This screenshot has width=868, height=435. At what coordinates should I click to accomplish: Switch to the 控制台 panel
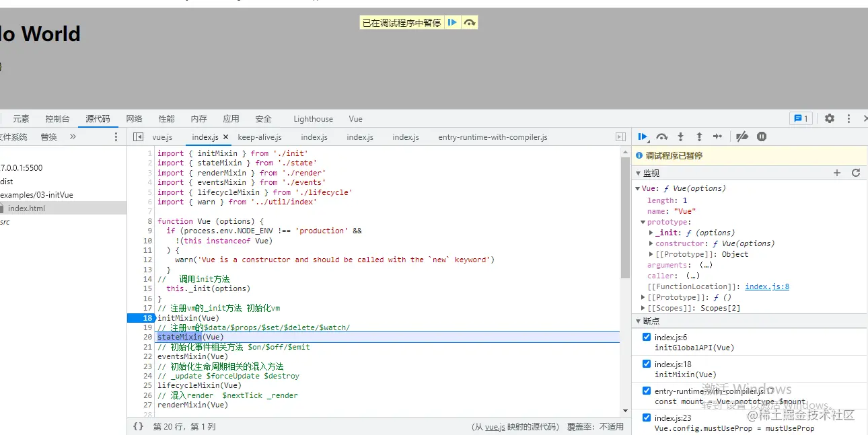tap(57, 119)
